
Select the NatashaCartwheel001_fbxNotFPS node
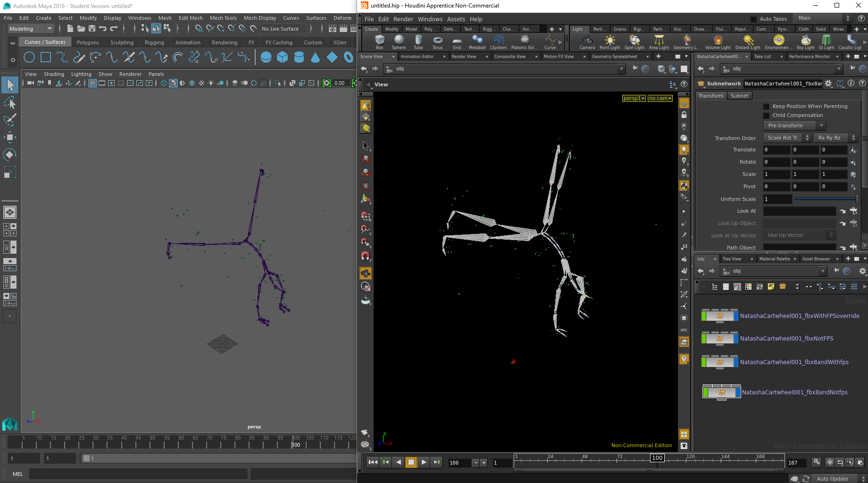coord(720,339)
